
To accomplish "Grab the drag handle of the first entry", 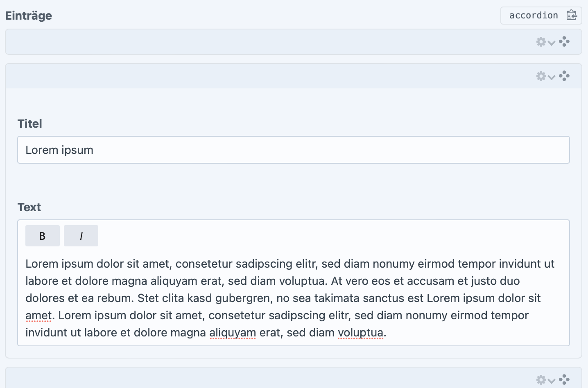I will pos(564,41).
